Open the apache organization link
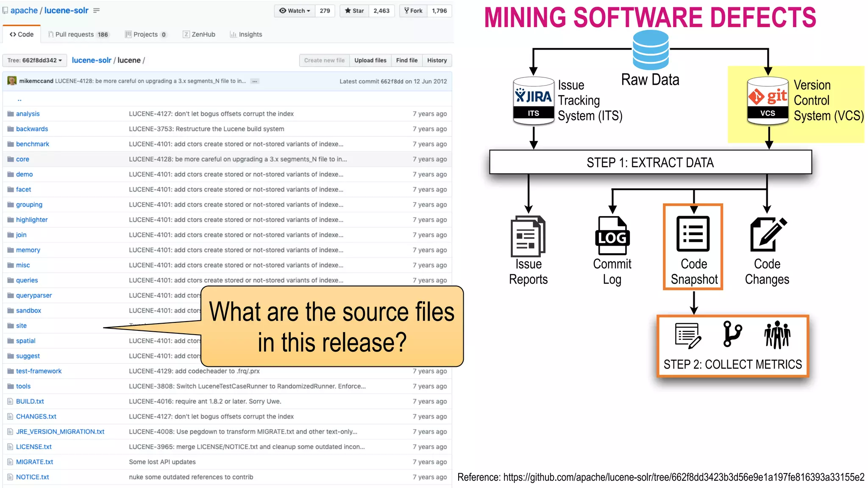The height and width of the screenshot is (488, 868). point(24,11)
